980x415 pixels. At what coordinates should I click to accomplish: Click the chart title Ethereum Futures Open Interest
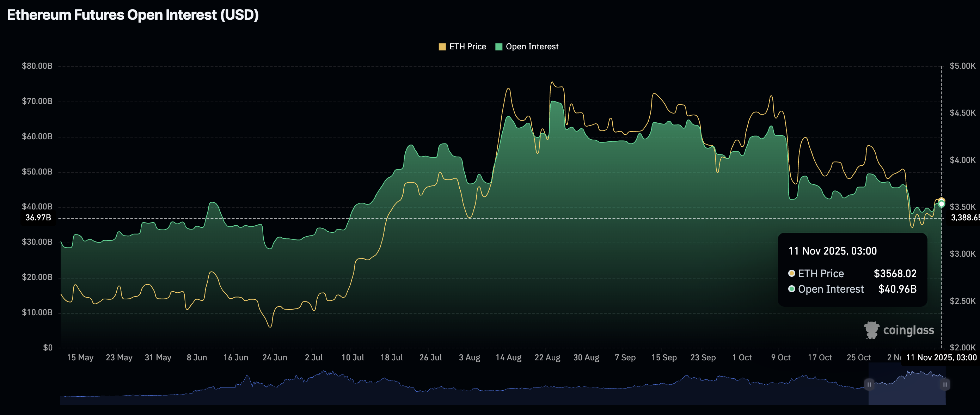click(133, 15)
